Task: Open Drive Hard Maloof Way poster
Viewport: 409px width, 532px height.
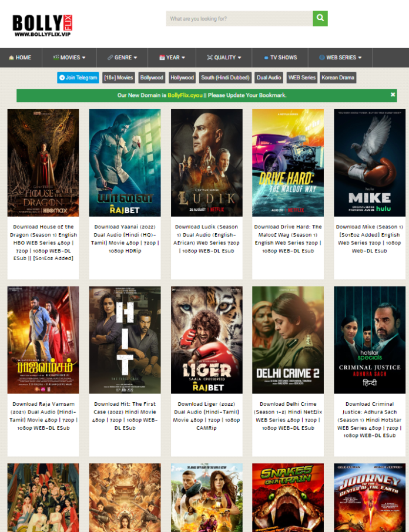Action: 288,163
